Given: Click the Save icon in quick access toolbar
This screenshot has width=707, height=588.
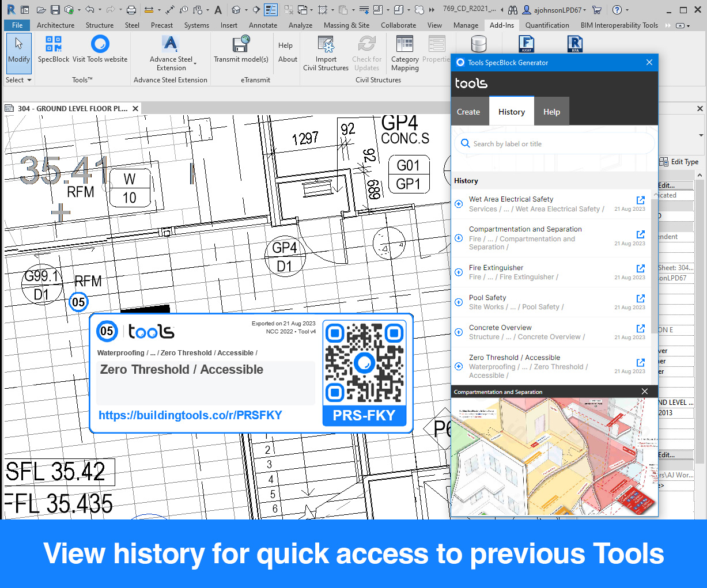Looking at the screenshot, I should [x=55, y=10].
